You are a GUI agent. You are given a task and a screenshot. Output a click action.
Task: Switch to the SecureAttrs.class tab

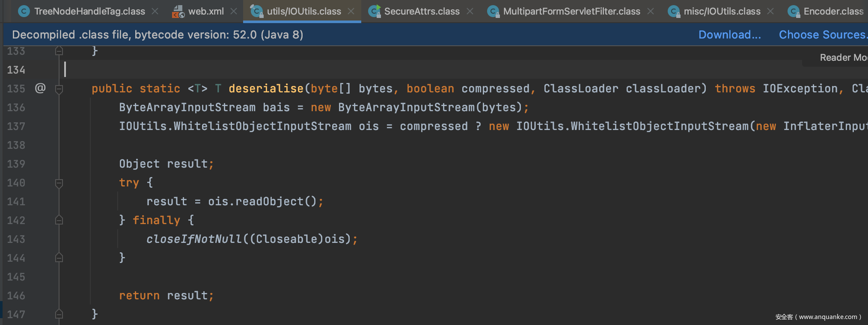point(422,12)
